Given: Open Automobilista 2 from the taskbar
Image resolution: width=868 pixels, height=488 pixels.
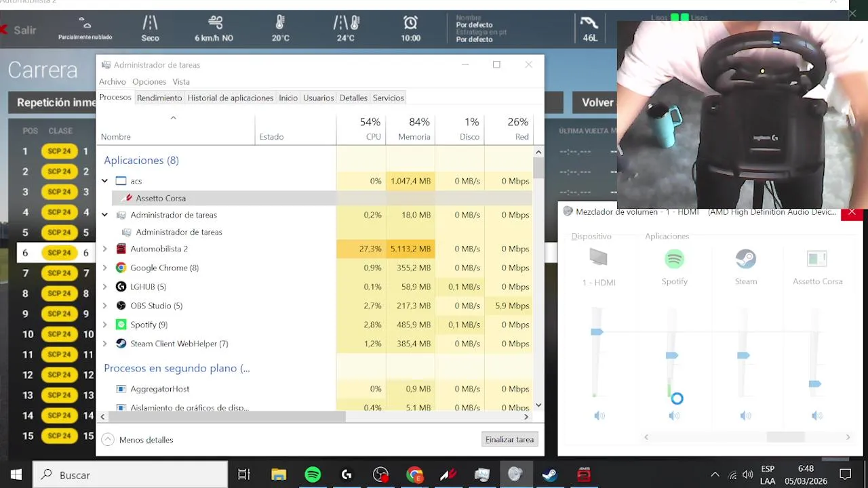Looking at the screenshot, I should pyautogui.click(x=584, y=474).
